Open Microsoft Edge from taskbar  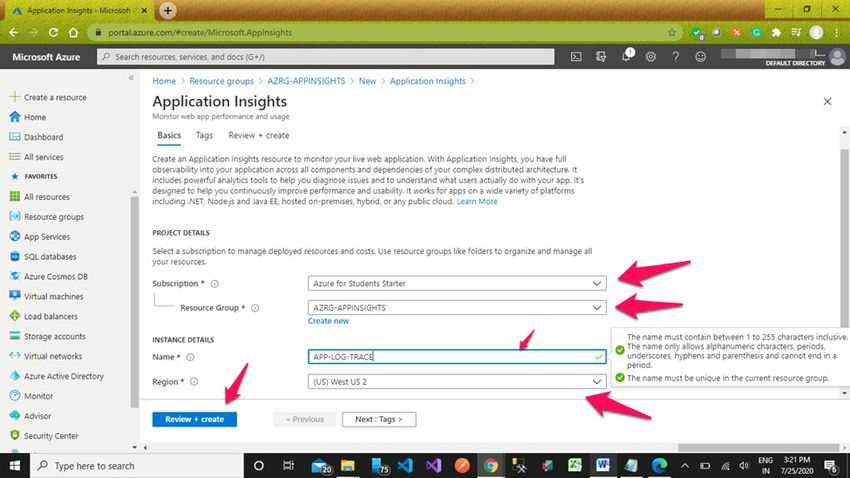[x=659, y=466]
